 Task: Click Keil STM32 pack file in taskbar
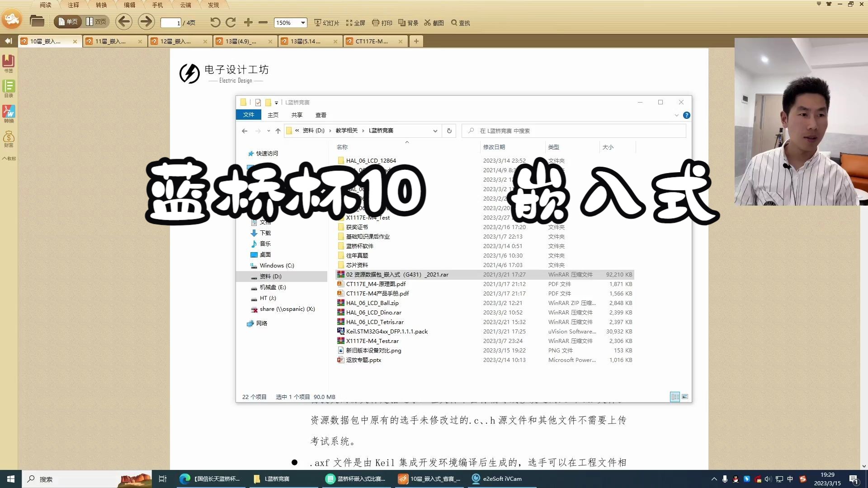(x=387, y=331)
